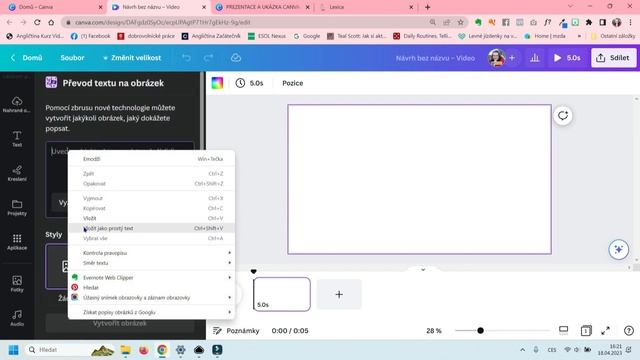Open Chrome from the taskbar

tap(162, 350)
